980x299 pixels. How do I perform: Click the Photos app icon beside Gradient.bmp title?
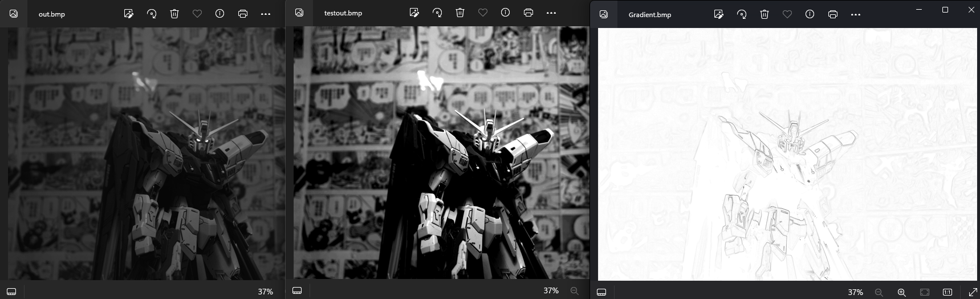point(604,14)
